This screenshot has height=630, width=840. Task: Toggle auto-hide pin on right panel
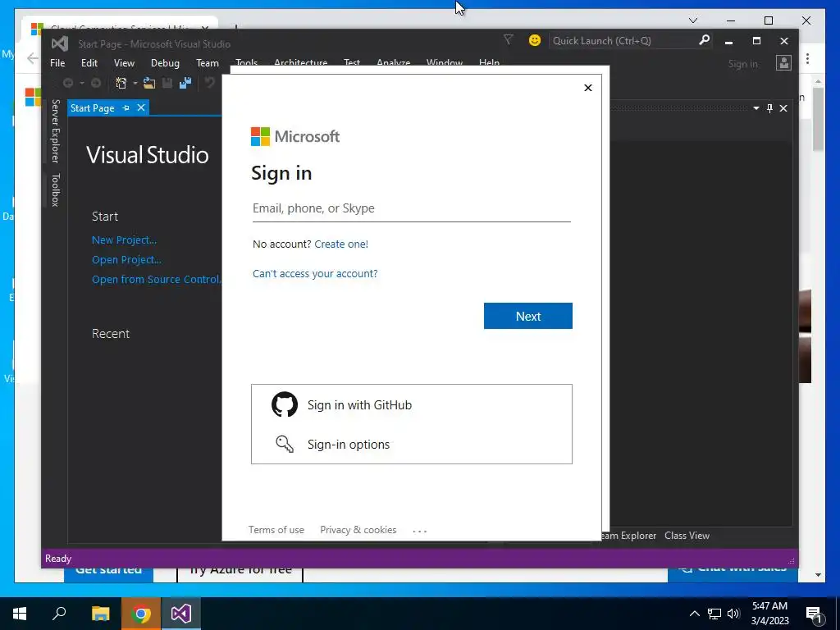point(769,108)
